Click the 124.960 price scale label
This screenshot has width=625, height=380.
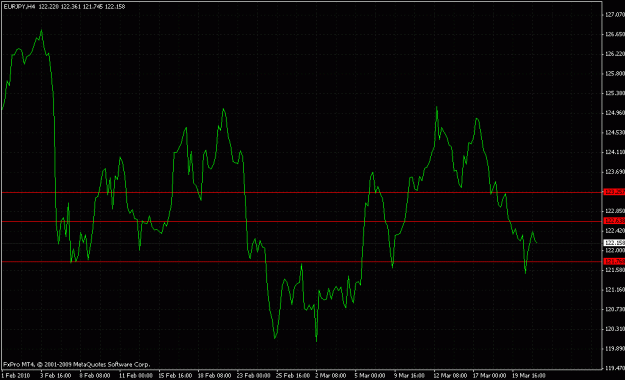coord(615,113)
